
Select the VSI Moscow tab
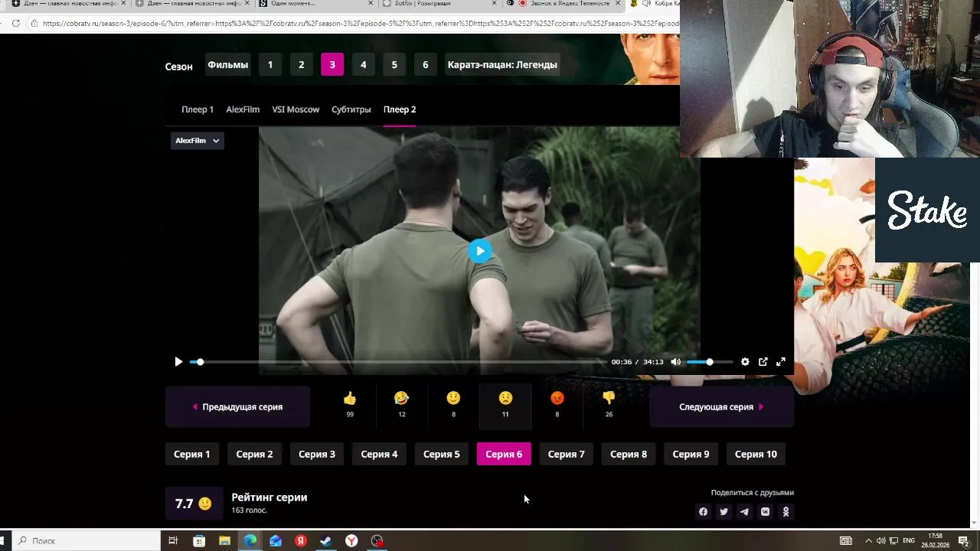point(296,109)
